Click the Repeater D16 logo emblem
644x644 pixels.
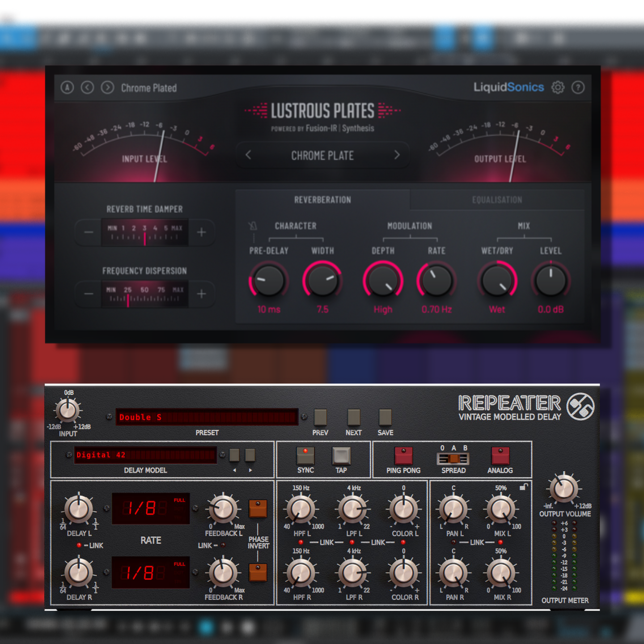click(x=580, y=407)
